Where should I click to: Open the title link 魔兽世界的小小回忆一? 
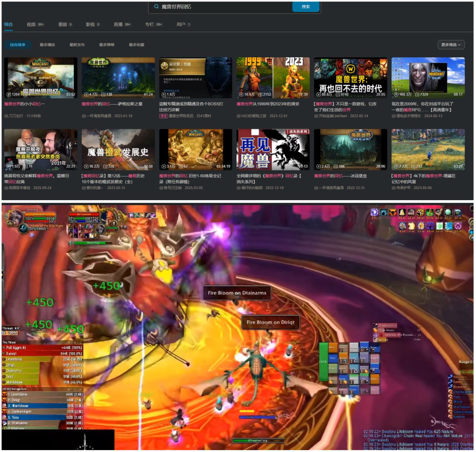click(x=25, y=104)
